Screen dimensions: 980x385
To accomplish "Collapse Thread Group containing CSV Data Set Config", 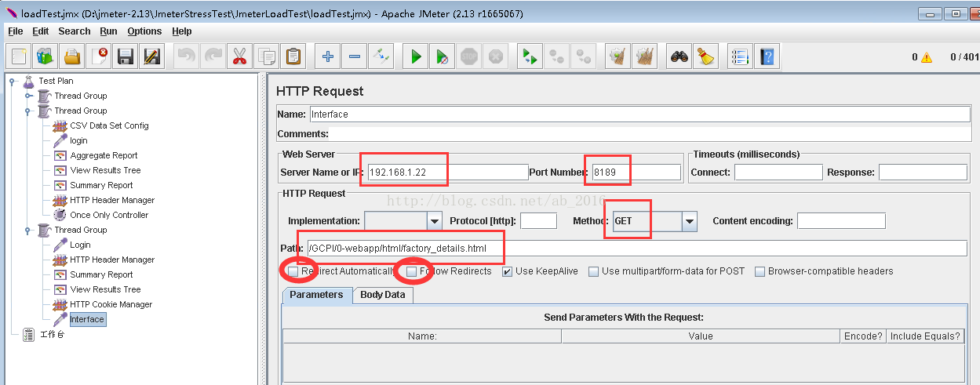I will point(28,111).
